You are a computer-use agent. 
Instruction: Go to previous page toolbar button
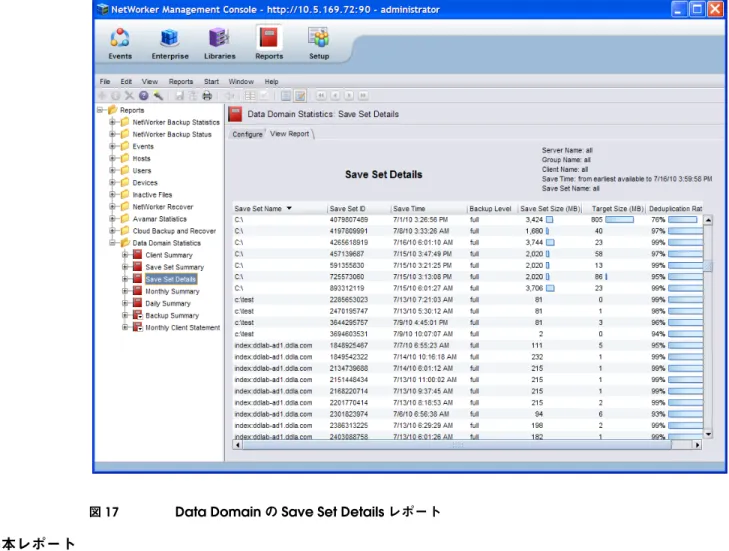335,95
